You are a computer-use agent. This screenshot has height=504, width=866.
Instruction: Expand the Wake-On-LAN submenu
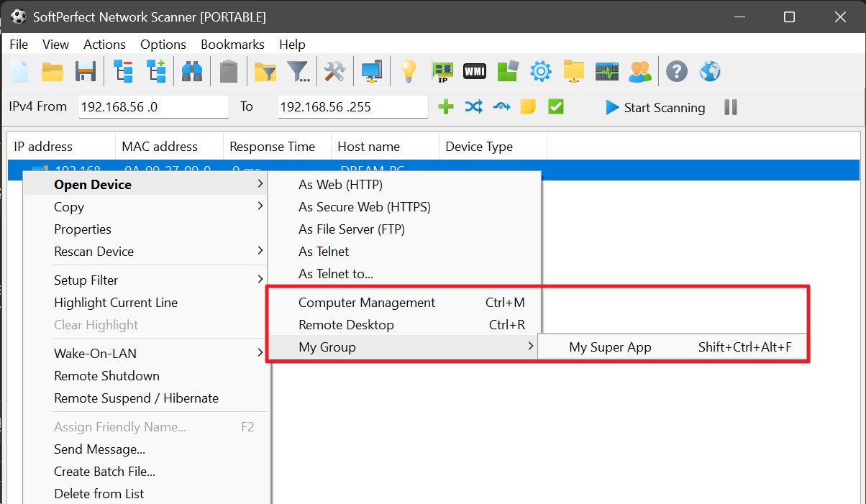(x=146, y=354)
